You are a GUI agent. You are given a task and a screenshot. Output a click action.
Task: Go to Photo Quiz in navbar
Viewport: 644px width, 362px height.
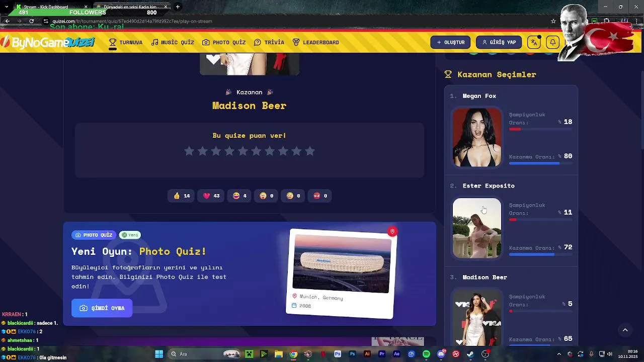(224, 42)
